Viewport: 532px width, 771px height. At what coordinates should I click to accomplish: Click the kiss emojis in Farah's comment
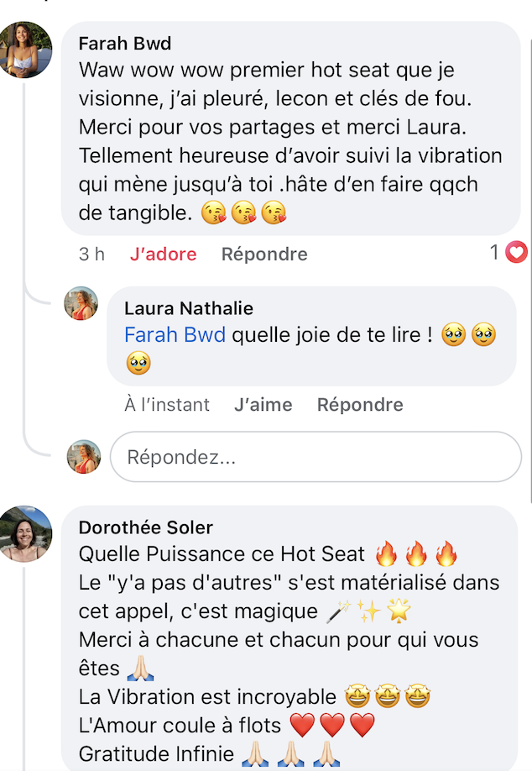point(244,213)
